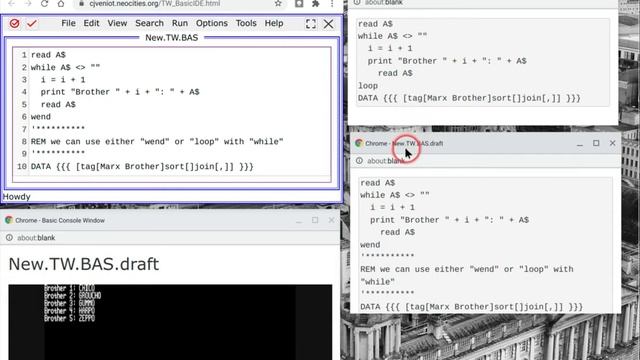Screen dimensions: 640x360
Task: Close the New.TW.BAS.draft Chrome window
Action: [x=612, y=143]
